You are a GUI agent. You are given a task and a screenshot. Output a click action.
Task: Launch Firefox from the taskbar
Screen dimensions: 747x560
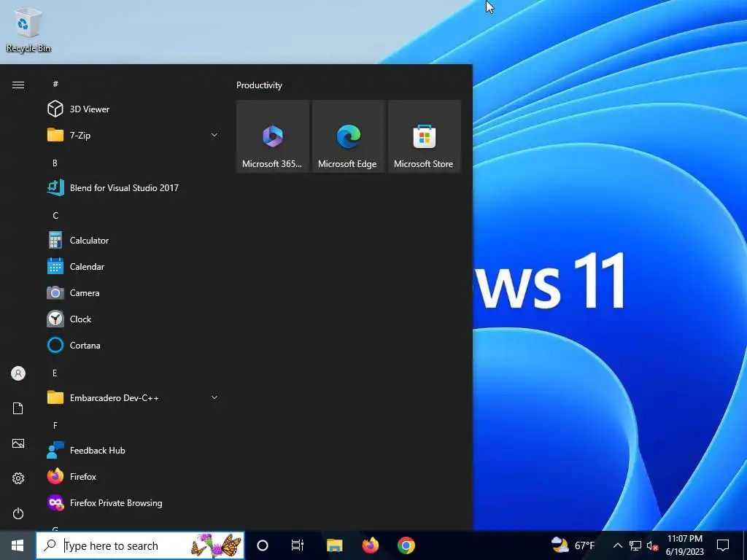370,545
